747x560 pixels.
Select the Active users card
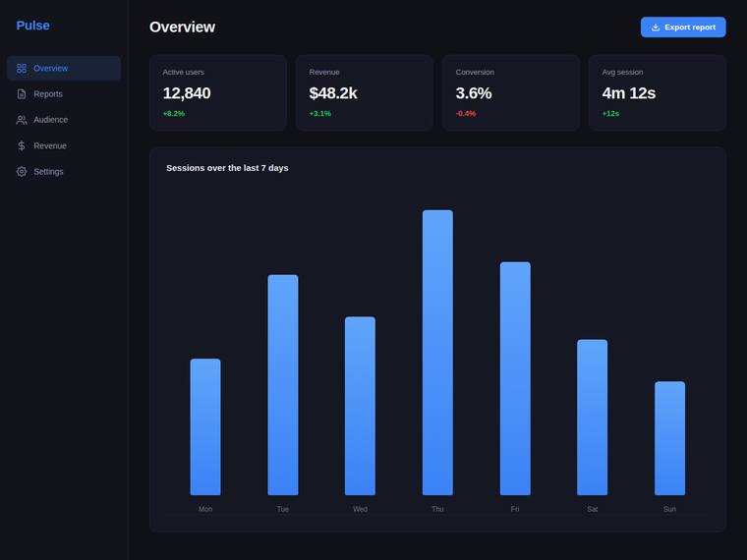218,92
